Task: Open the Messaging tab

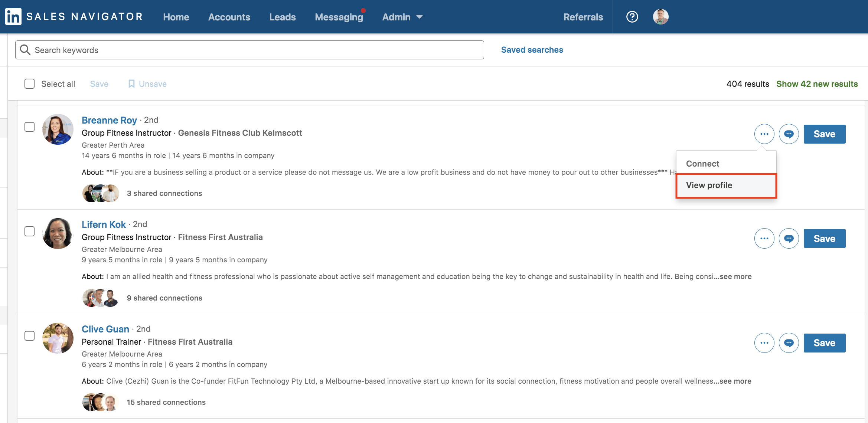Action: coord(339,17)
